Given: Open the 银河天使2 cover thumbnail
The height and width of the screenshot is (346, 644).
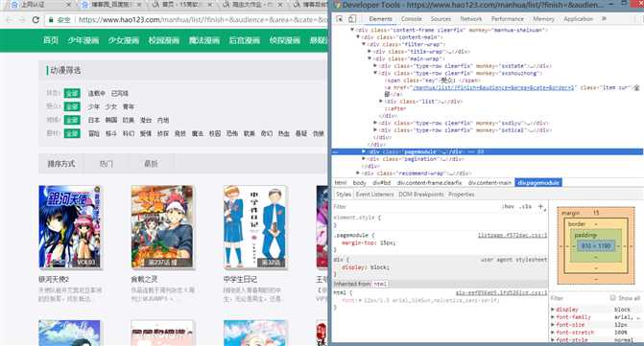Looking at the screenshot, I should (70, 227).
